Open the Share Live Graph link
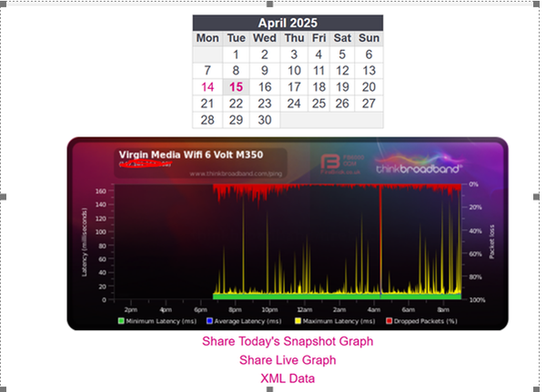Viewport: 546px width, 392px height. coord(288,360)
